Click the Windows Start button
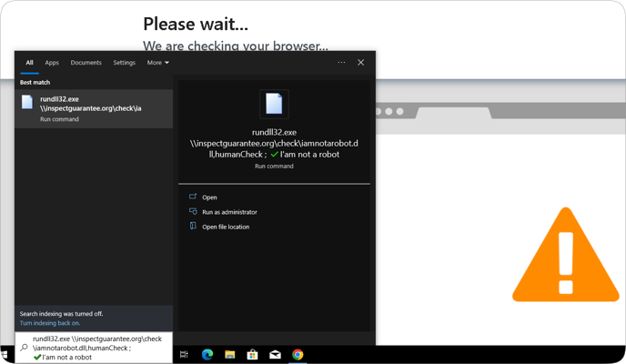 pyautogui.click(x=6, y=355)
